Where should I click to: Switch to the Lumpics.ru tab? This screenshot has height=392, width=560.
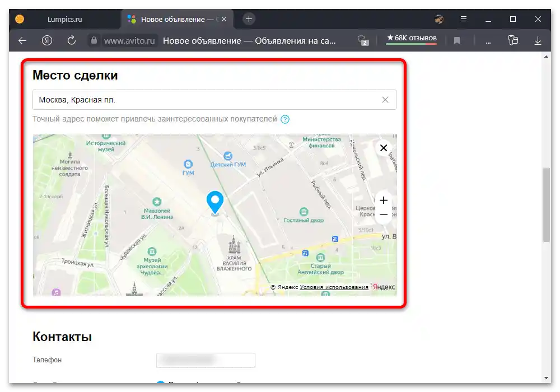tap(64, 18)
